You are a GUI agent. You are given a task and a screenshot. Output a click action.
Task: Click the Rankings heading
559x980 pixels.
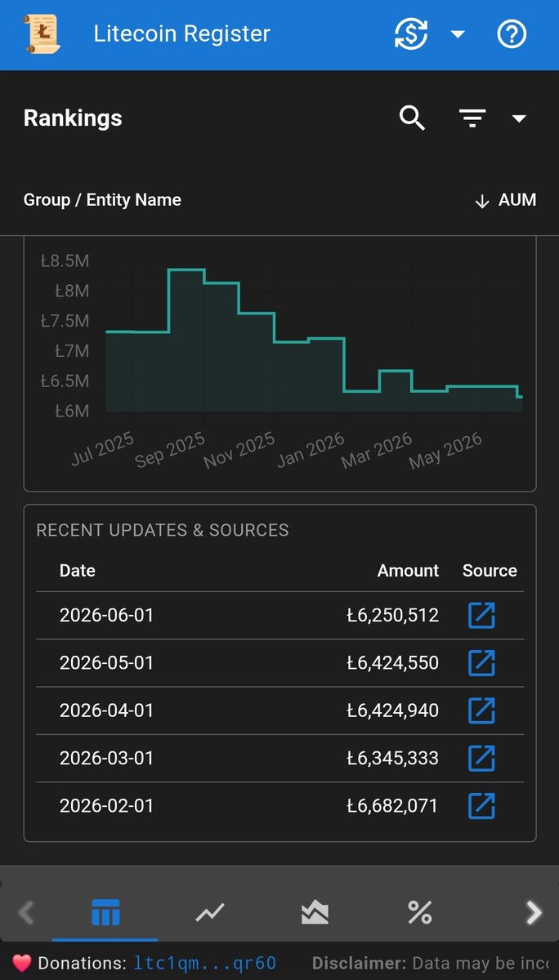pos(73,118)
